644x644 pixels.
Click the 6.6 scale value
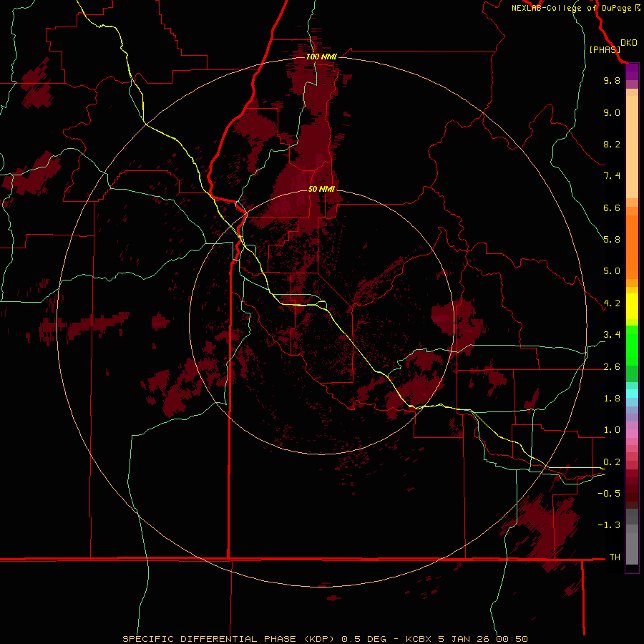[612, 208]
